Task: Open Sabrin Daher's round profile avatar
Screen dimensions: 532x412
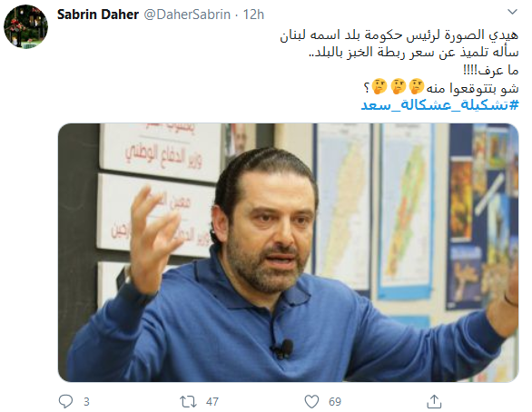Action: [x=25, y=26]
